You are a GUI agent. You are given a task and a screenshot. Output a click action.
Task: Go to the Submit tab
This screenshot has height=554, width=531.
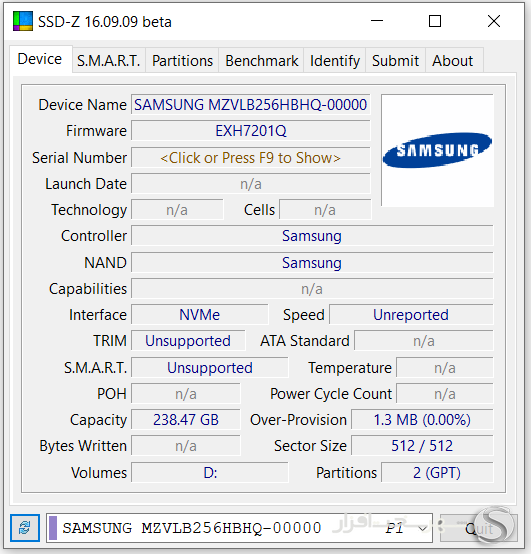click(x=395, y=60)
